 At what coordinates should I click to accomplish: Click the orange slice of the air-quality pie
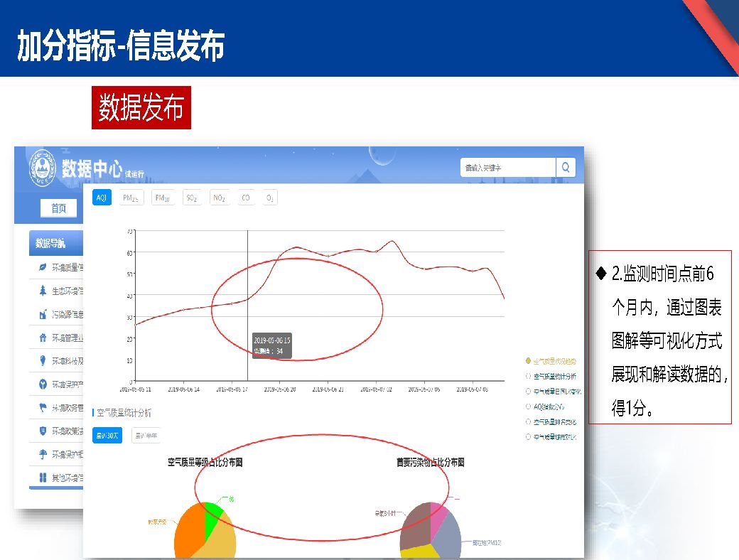[x=188, y=530]
